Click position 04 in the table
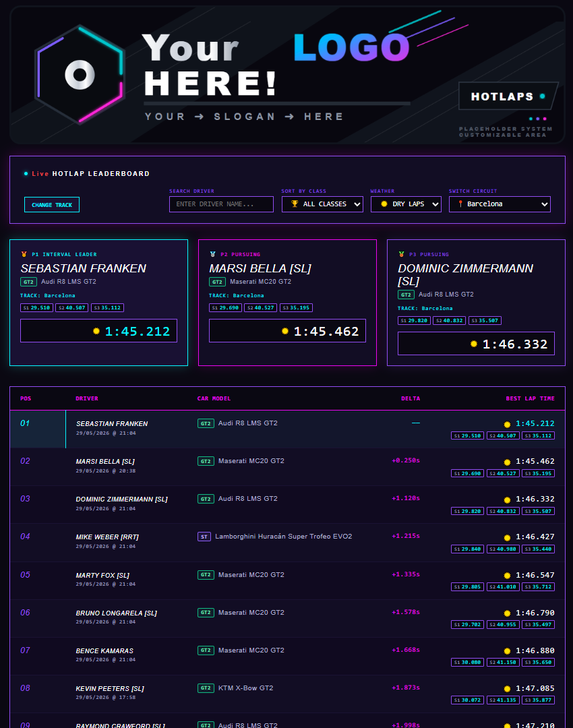 [x=25, y=537]
